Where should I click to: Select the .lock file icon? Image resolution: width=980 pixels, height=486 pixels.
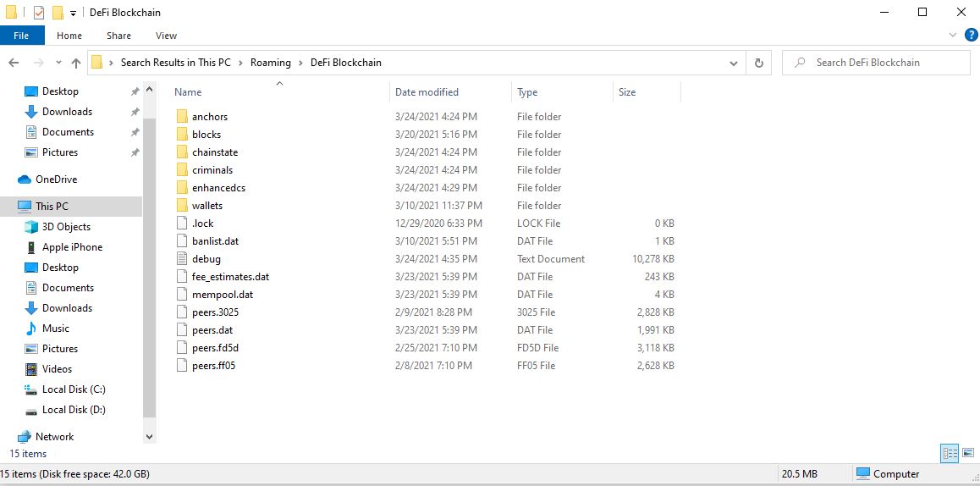[x=182, y=224]
